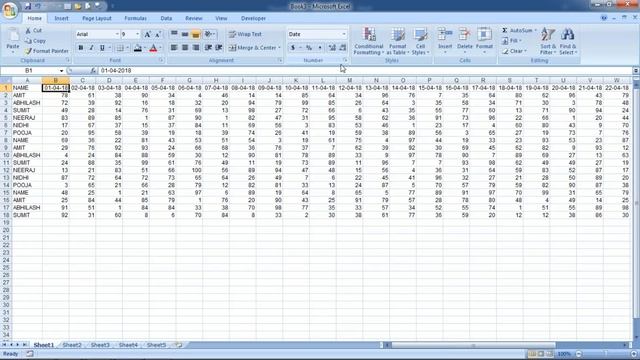Open Sort & Filter menu
The image size is (640, 360).
pos(548,41)
